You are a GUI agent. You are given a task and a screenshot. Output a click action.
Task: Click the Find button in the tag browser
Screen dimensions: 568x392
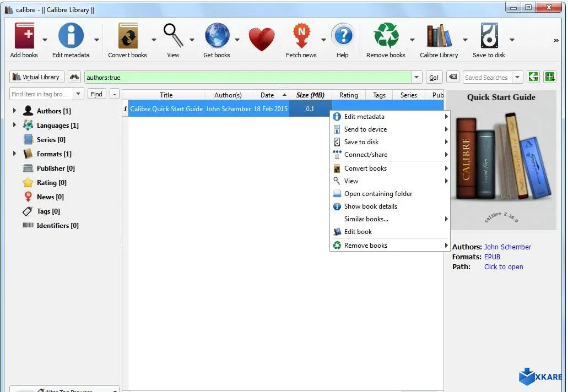[96, 94]
